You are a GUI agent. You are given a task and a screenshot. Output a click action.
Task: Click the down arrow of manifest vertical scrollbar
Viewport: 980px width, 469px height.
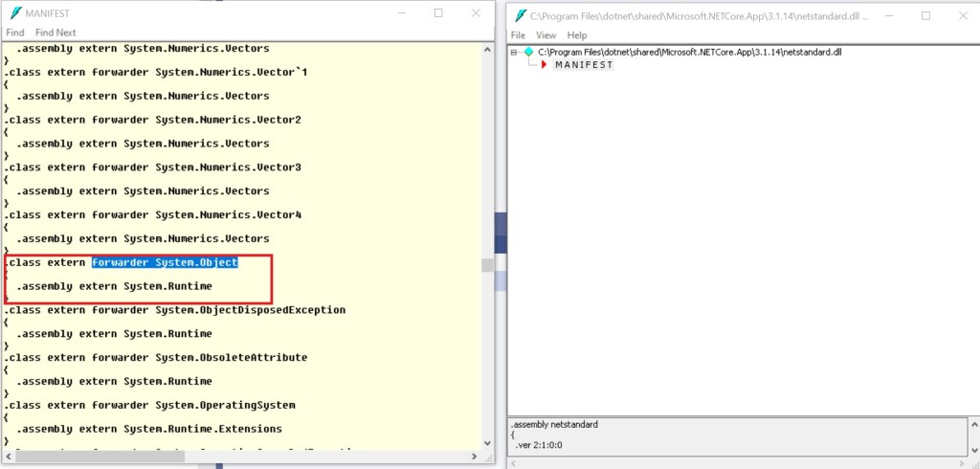[x=488, y=442]
